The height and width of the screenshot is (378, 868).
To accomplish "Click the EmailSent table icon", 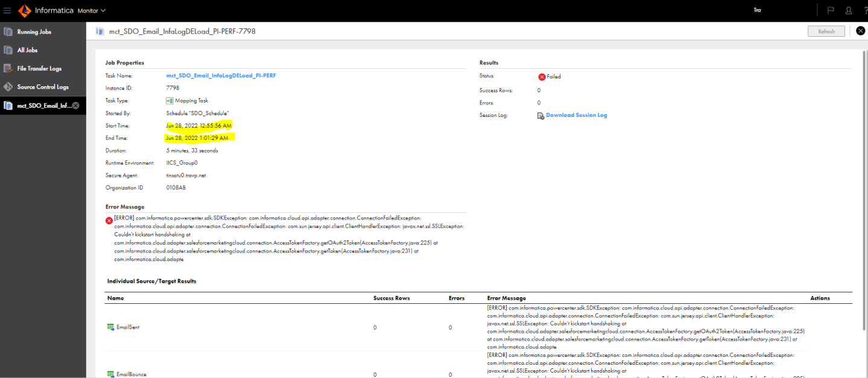I will (x=111, y=327).
